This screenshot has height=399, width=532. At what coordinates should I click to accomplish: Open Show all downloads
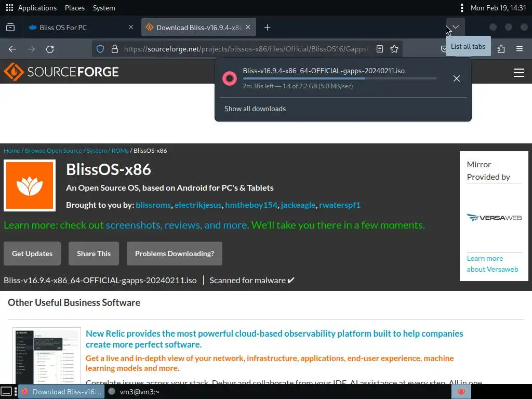pos(255,109)
